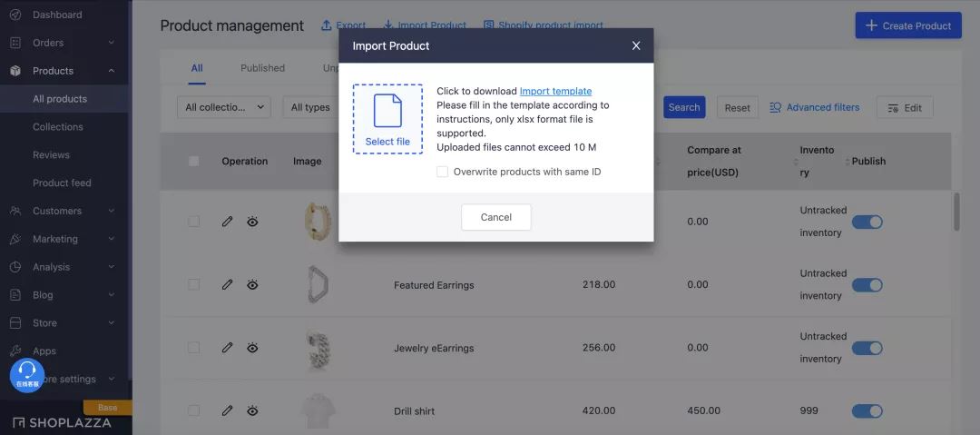The width and height of the screenshot is (980, 435).
Task: Toggle Publish switch for Featured Earrings
Action: (867, 285)
